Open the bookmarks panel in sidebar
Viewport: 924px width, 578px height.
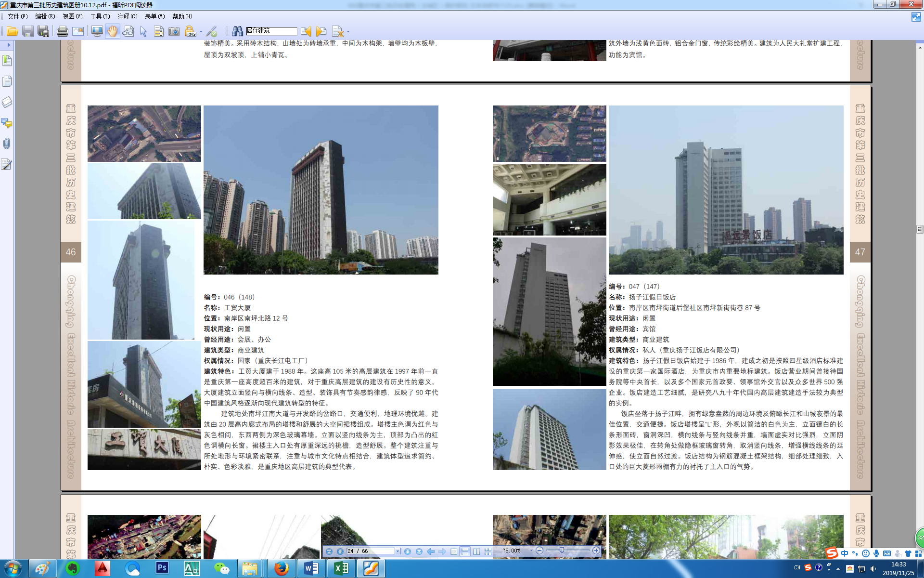click(7, 60)
